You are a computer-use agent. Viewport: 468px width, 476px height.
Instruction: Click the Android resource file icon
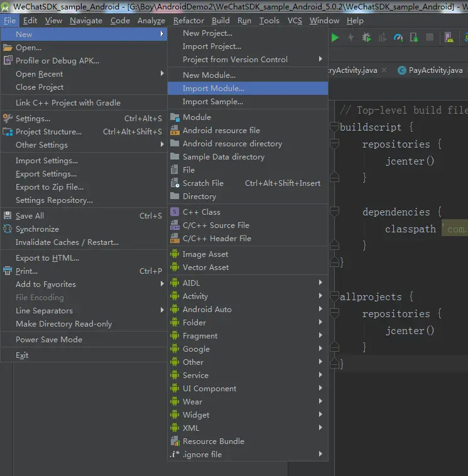pos(175,130)
